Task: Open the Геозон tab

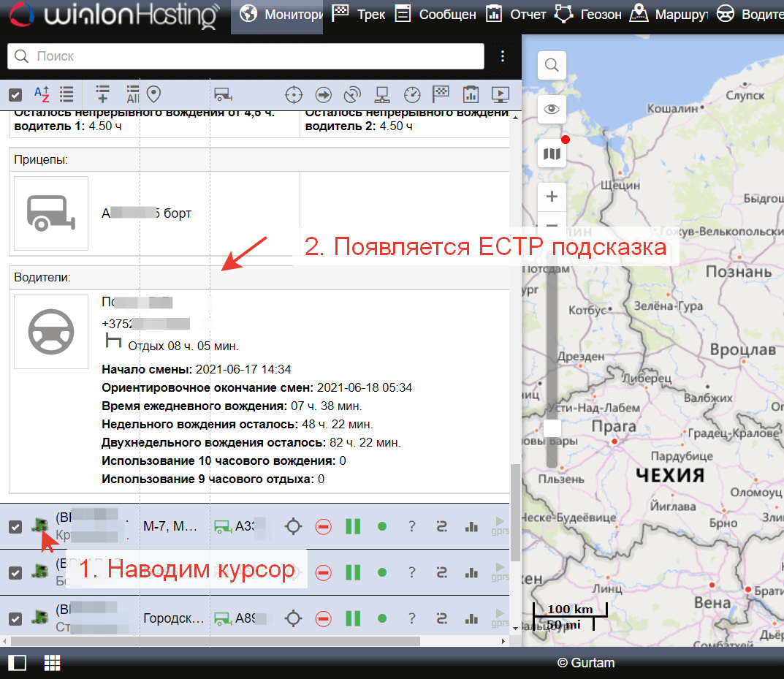Action: point(588,15)
